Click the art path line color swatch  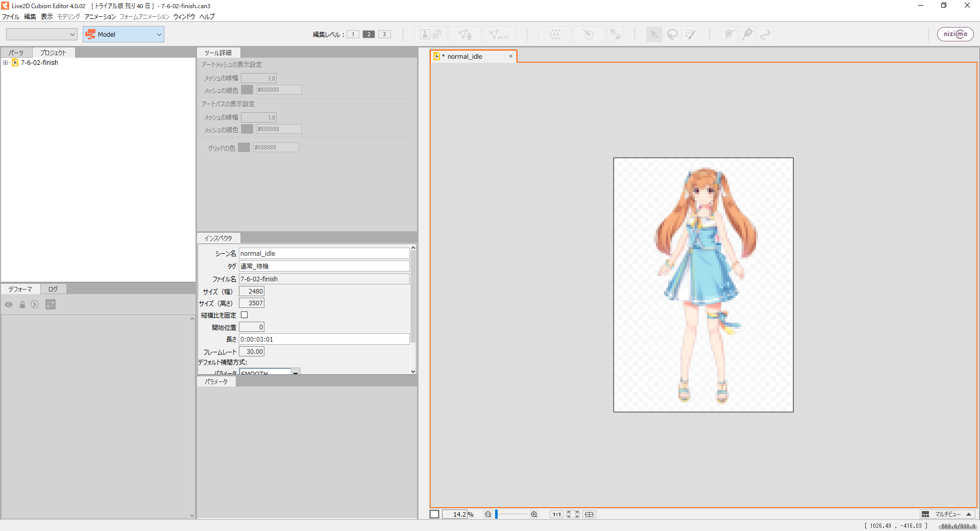pyautogui.click(x=247, y=129)
